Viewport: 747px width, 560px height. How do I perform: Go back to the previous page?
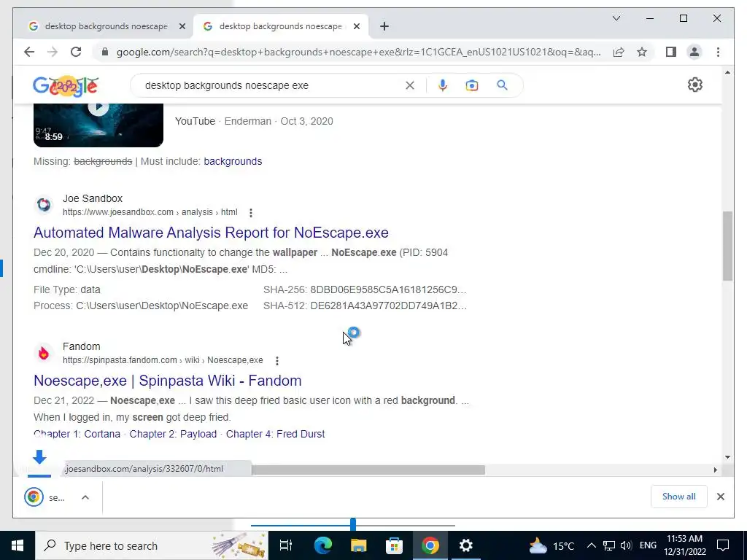(x=29, y=52)
